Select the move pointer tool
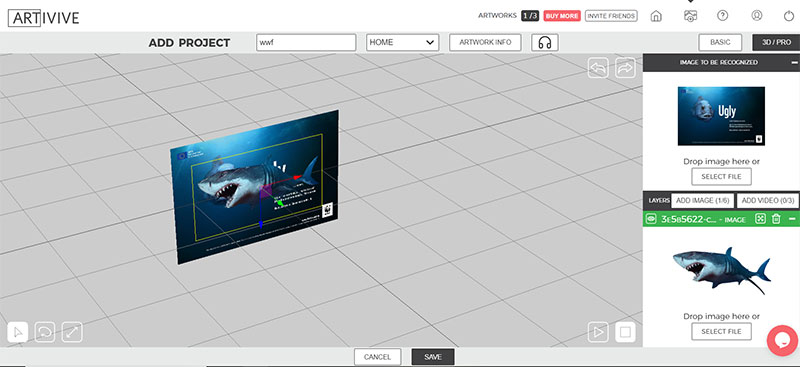 18,332
